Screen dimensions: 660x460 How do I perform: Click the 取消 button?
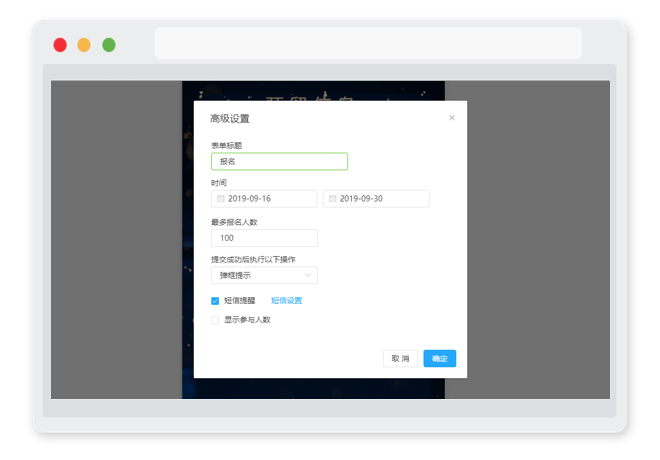[x=400, y=359]
